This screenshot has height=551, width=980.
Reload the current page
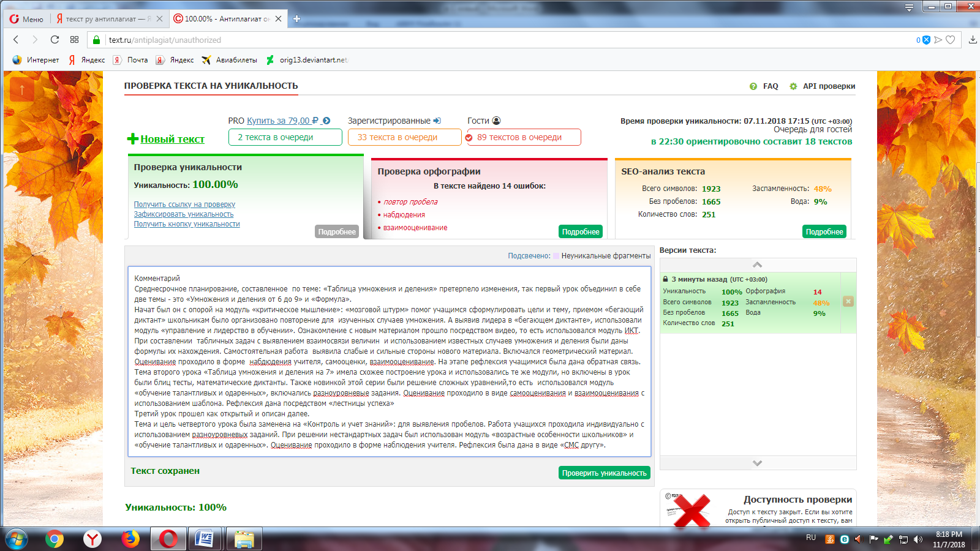pos(55,40)
